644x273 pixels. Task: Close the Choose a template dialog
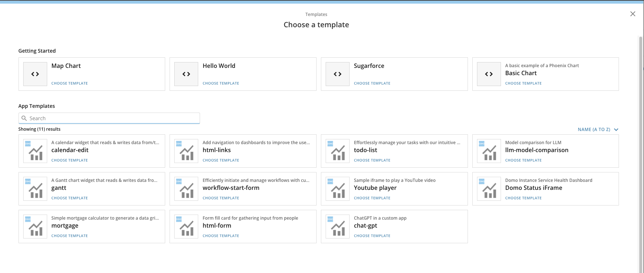click(633, 14)
